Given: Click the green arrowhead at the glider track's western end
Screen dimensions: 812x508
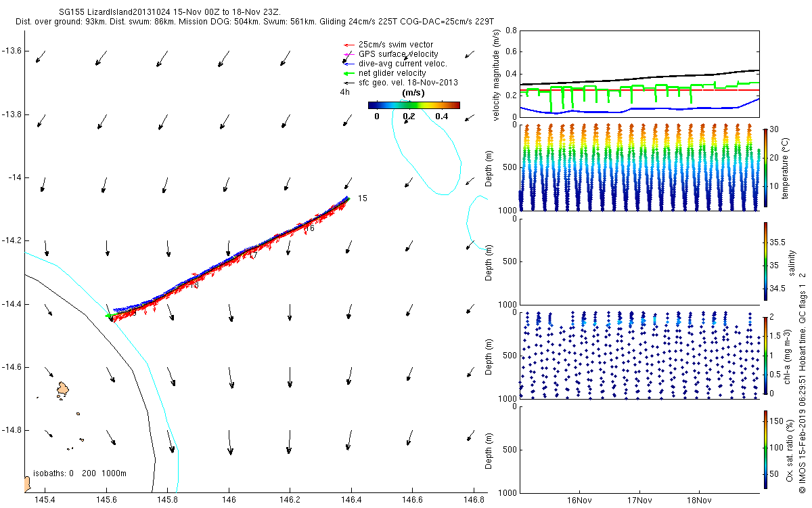Looking at the screenshot, I should tap(108, 316).
